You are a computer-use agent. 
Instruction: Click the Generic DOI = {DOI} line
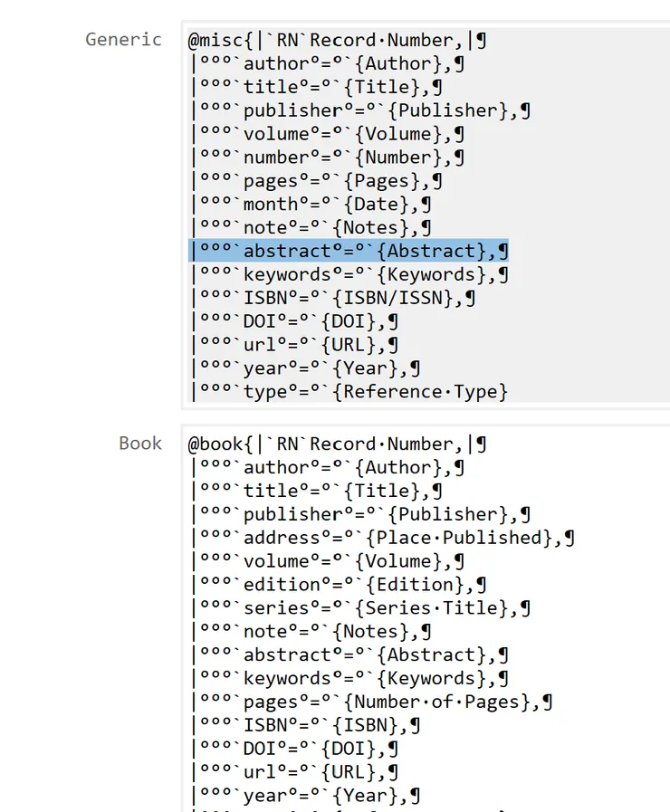click(x=294, y=321)
